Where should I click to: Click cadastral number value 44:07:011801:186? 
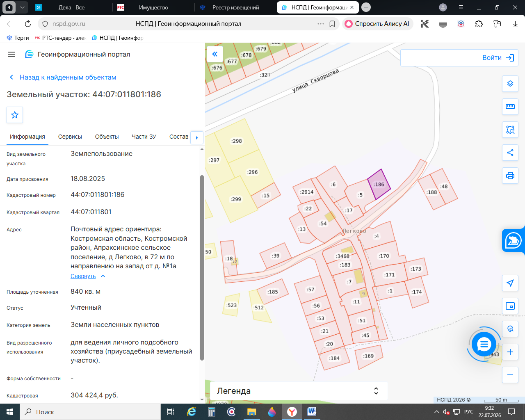coord(98,195)
